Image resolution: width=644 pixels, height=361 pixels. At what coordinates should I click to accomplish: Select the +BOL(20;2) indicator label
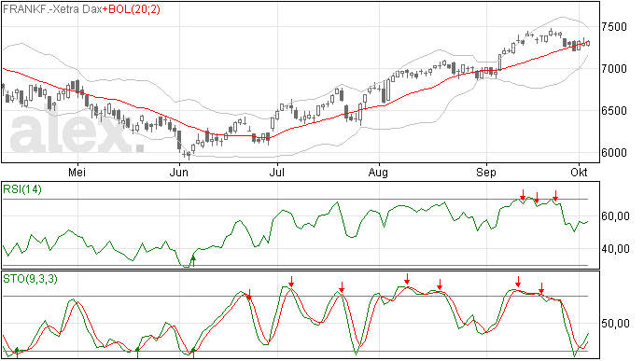[x=132, y=9]
